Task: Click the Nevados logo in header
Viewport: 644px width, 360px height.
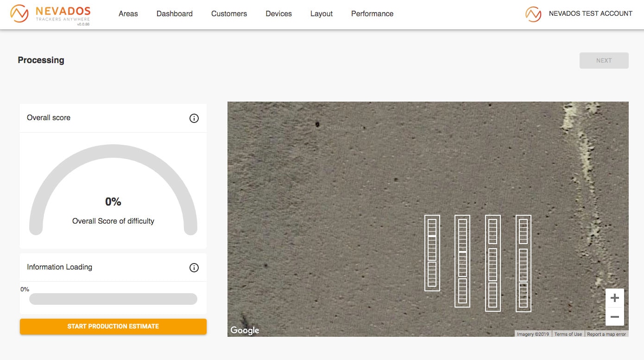Action: 50,14
